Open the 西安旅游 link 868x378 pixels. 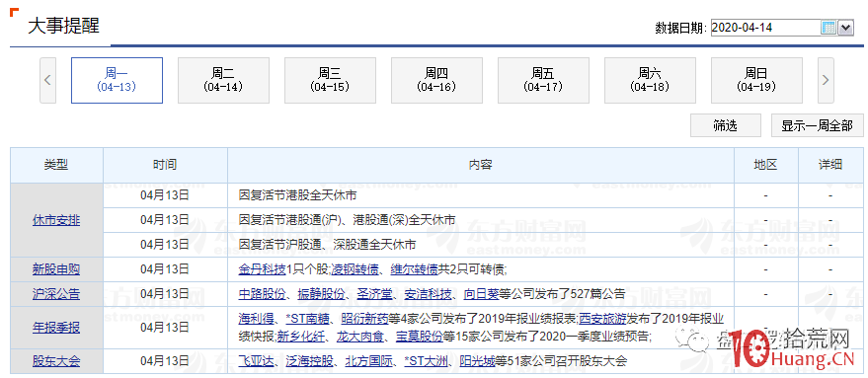coord(602,319)
